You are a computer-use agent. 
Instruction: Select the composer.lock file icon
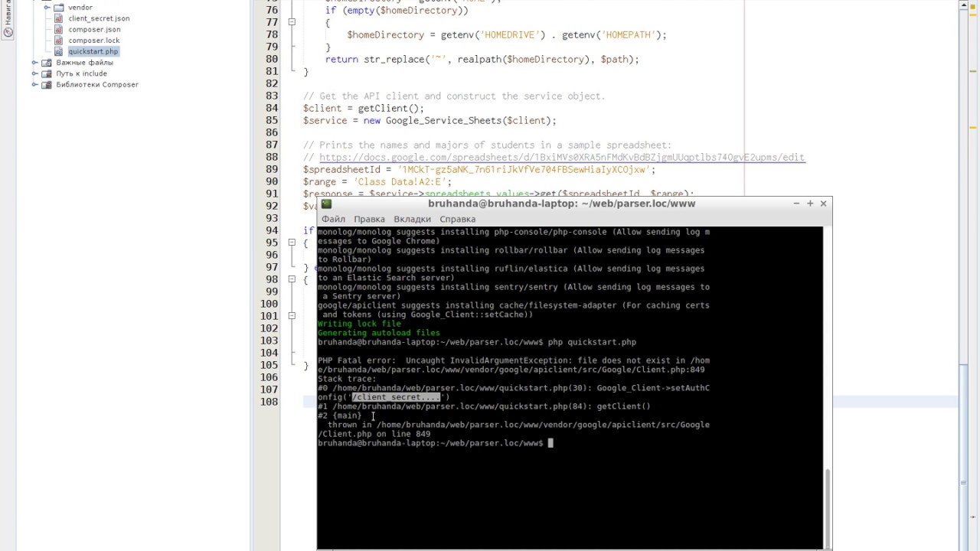click(60, 41)
